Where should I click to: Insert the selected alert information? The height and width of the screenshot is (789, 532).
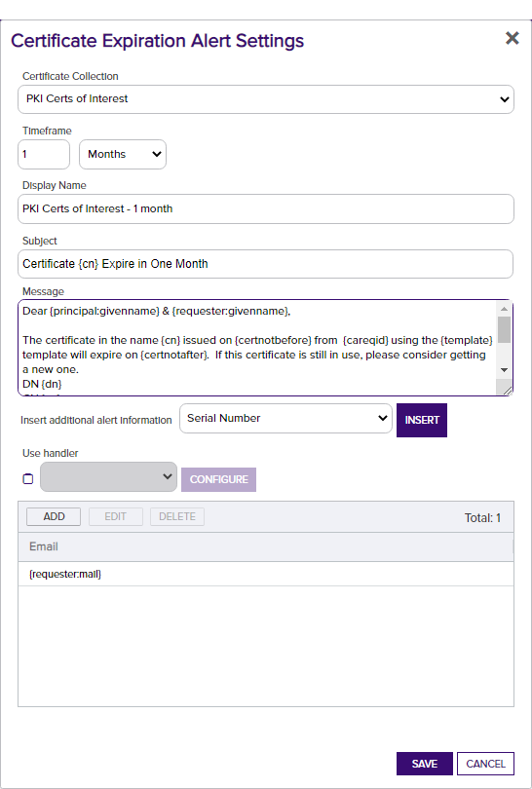point(422,420)
